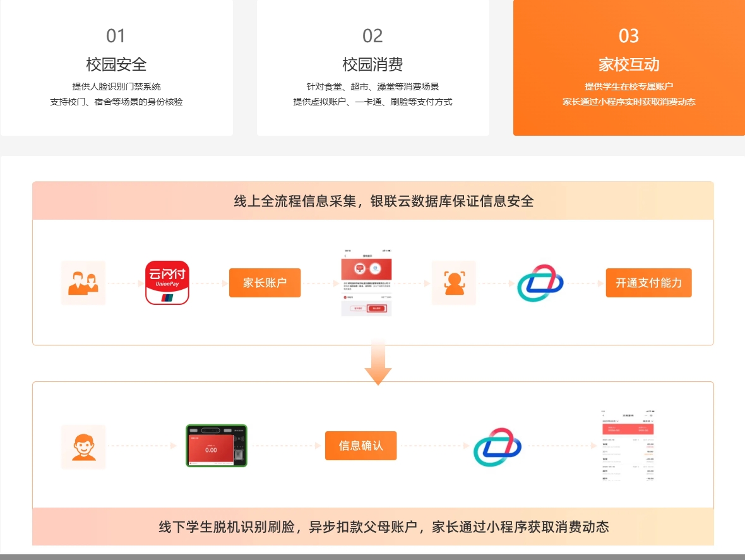The image size is (745, 560).
Task: Click the parents pair icon
Action: click(x=83, y=283)
